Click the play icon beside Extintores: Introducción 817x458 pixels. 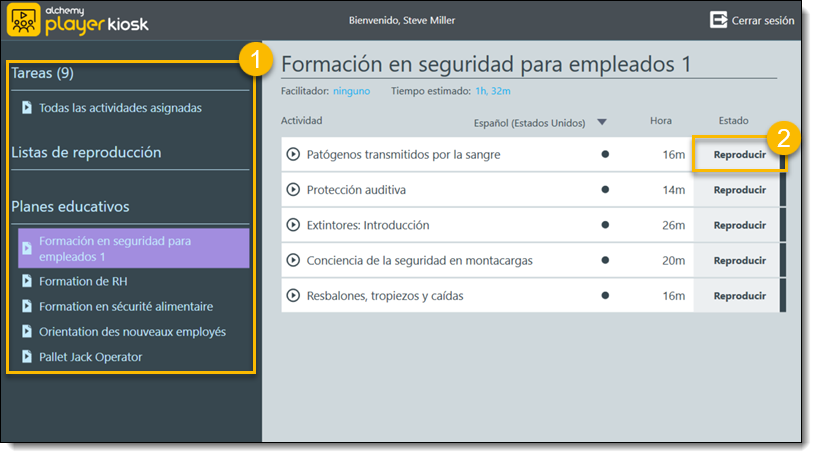point(293,225)
